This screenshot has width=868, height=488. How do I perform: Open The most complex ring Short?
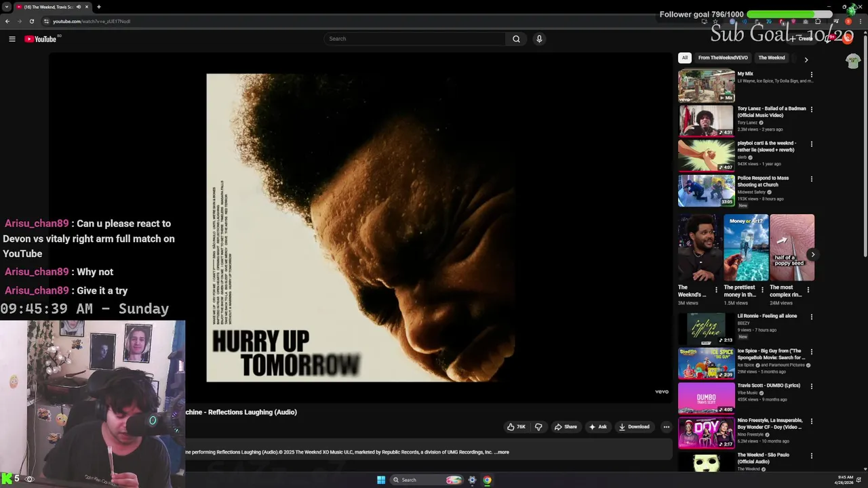(x=792, y=247)
